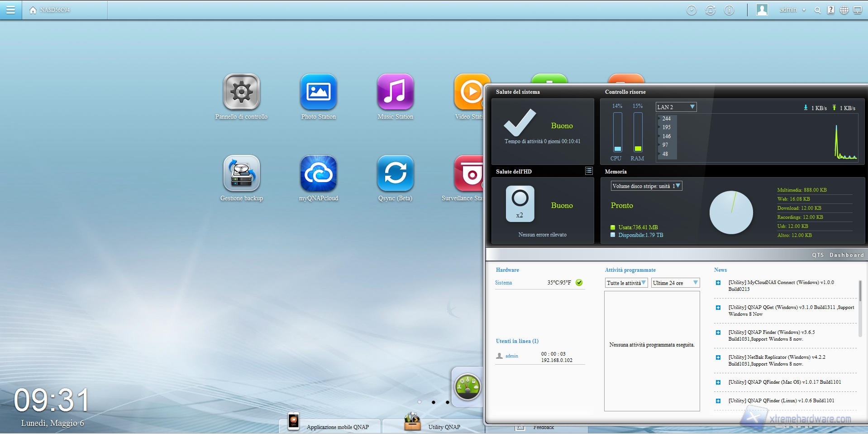This screenshot has height=434, width=868.
Task: Launch myQNAPcloud app
Action: point(318,174)
